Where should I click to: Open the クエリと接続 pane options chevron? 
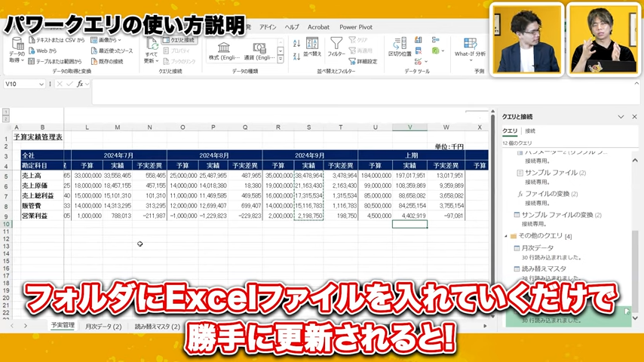[621, 117]
